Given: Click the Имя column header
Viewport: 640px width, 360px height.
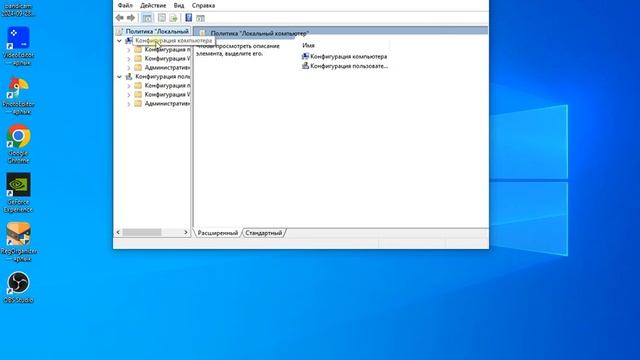Looking at the screenshot, I should tap(308, 45).
